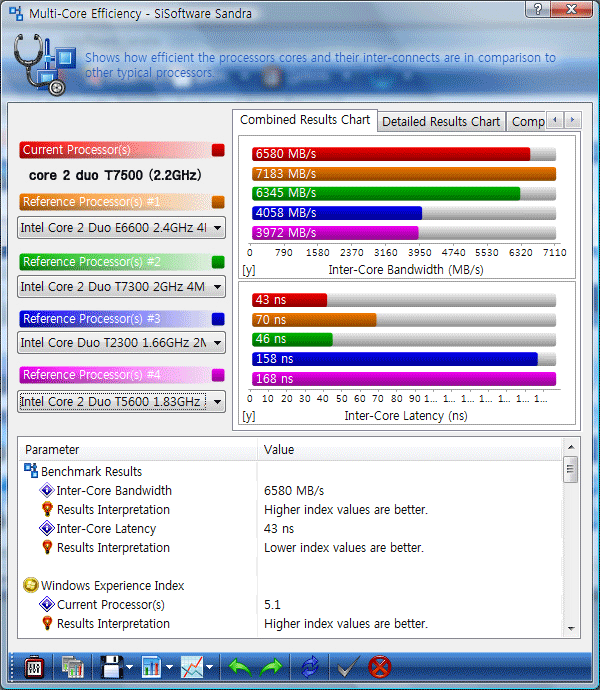Screen dimensions: 600x690
Task: Click the lightbulb icon beside 'Higher index values' under Bandwidth
Action: point(47,509)
